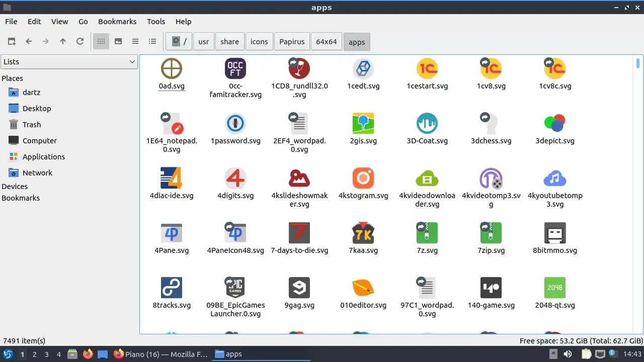Select the 0cc-famitracker.svg icon
Image resolution: width=644 pixels, height=362 pixels.
point(235,68)
